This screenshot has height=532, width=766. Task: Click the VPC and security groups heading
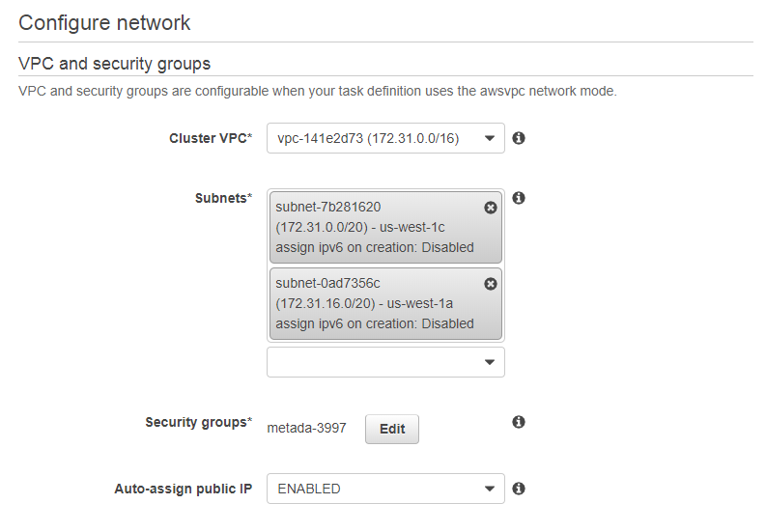pyautogui.click(x=114, y=63)
